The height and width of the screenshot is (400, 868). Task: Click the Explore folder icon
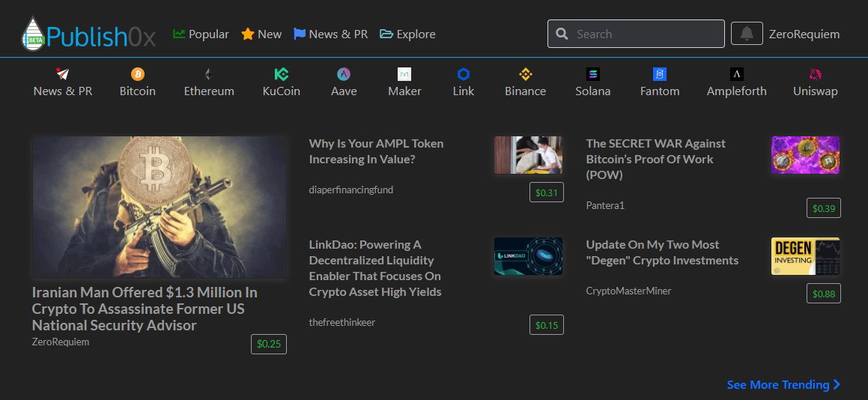(x=386, y=34)
